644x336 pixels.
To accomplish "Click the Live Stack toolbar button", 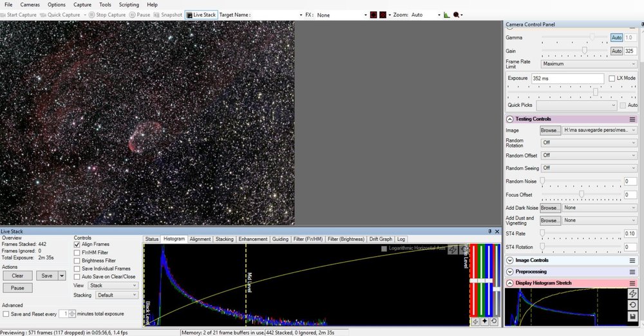I will (200, 14).
